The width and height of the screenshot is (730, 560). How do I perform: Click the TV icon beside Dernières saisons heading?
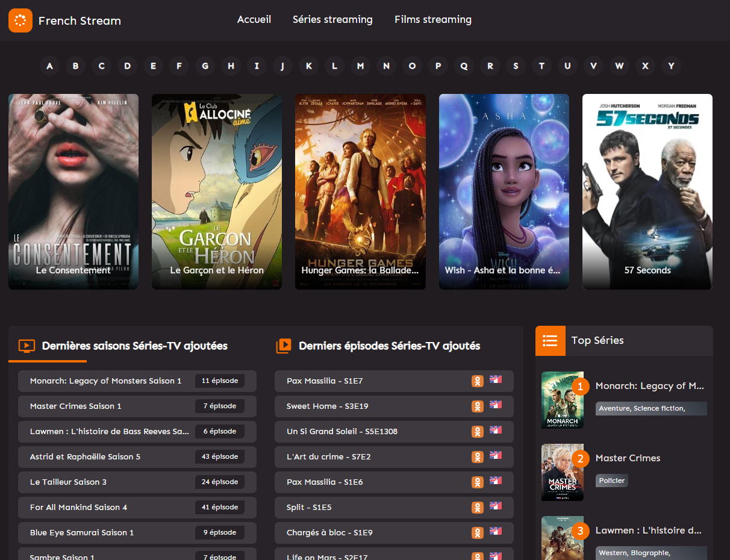point(27,346)
